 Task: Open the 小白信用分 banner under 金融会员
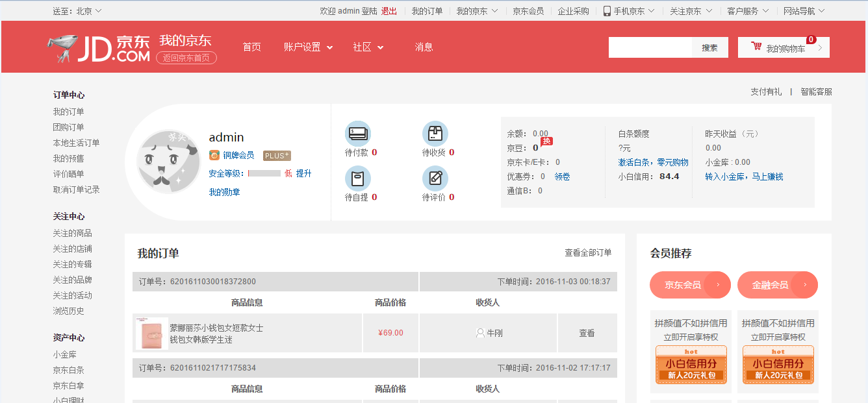pyautogui.click(x=778, y=364)
